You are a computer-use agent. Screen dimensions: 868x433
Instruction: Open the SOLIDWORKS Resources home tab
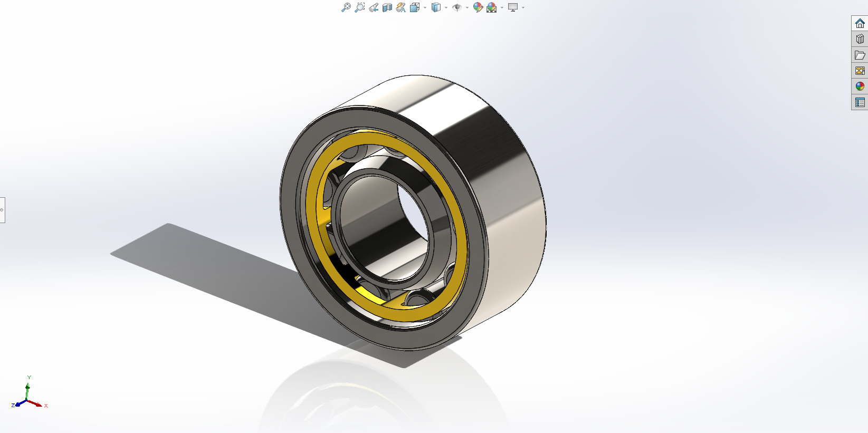[x=860, y=23]
